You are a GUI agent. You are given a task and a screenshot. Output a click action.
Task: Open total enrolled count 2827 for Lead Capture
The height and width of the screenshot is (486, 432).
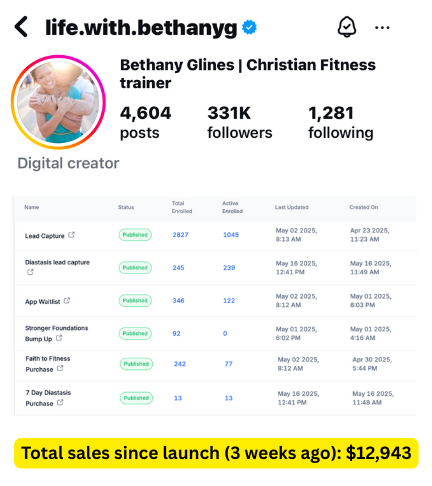click(180, 235)
